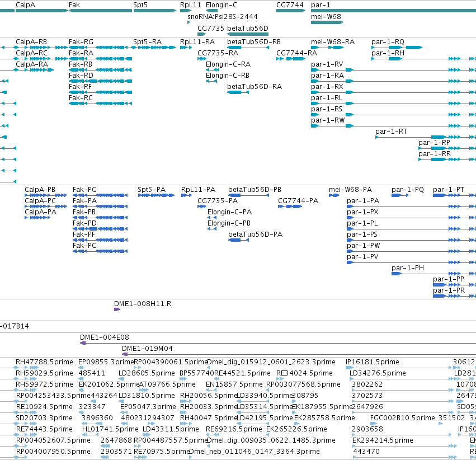Select transcript par-1-RP
The height and width of the screenshot is (460, 476).
click(x=447, y=148)
